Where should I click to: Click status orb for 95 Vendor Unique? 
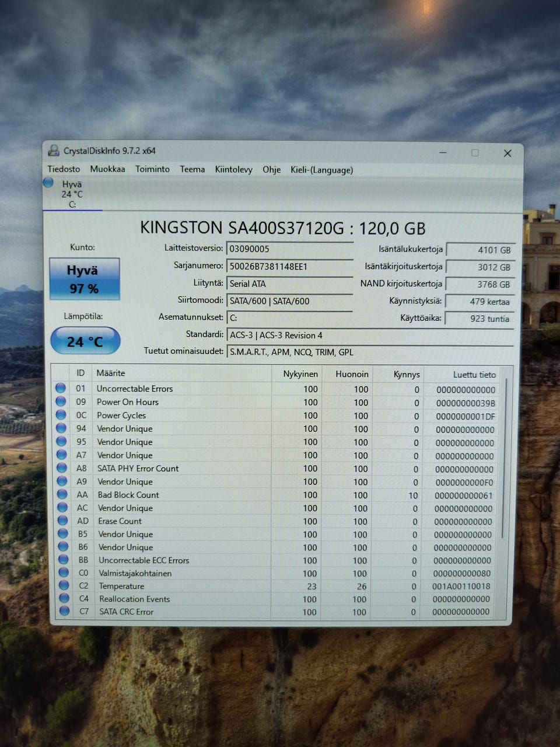tap(61, 441)
